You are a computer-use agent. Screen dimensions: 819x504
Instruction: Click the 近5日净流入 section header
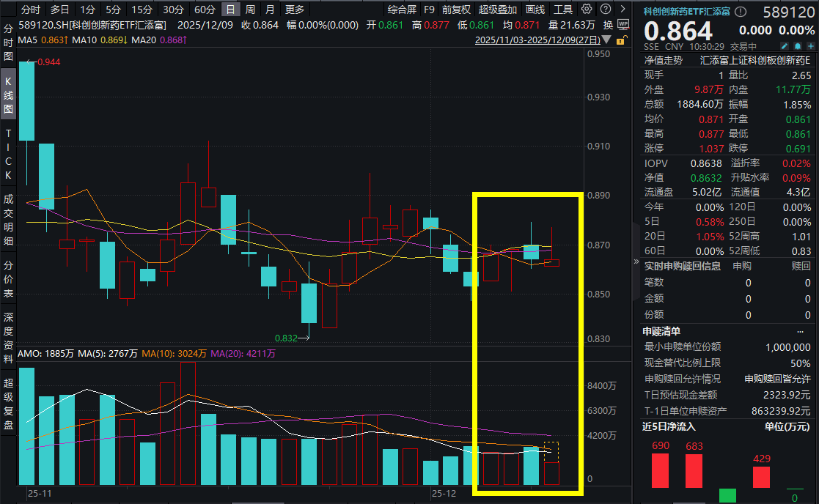[x=669, y=427]
